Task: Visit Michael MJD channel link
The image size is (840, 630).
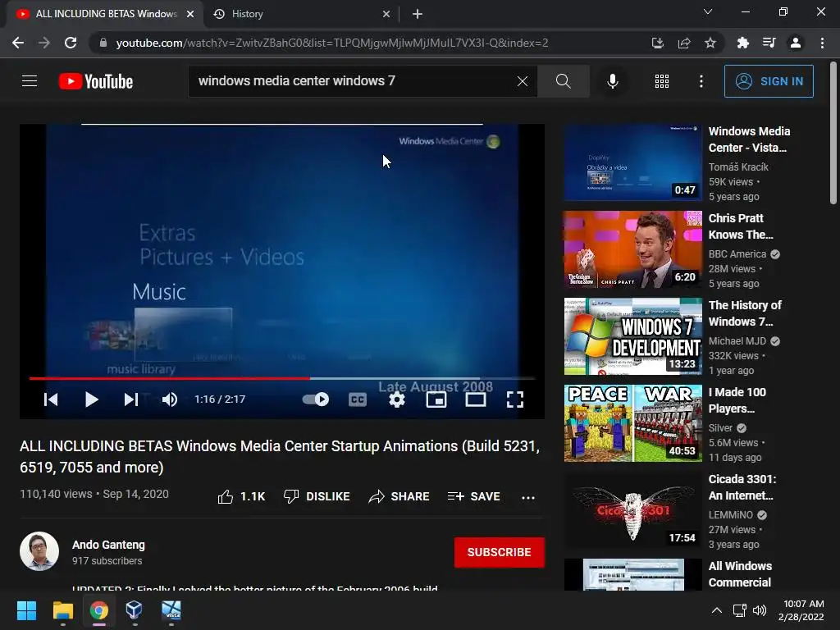Action: tap(737, 340)
